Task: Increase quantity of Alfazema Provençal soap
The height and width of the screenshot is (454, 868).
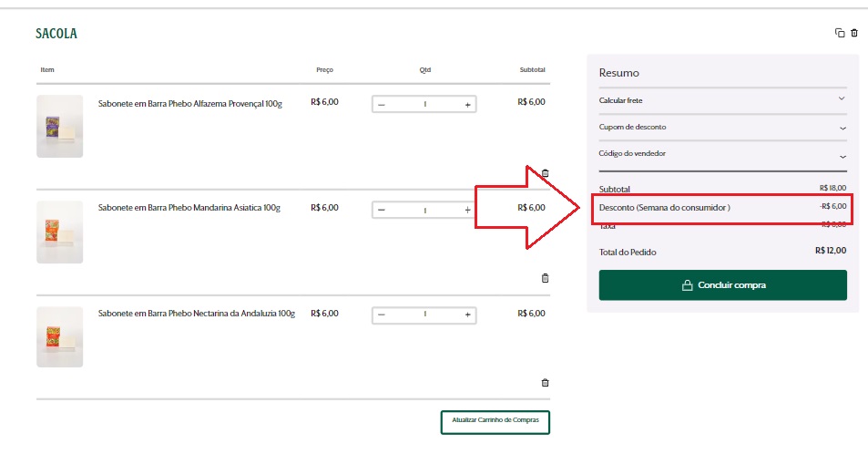Action: tap(468, 105)
